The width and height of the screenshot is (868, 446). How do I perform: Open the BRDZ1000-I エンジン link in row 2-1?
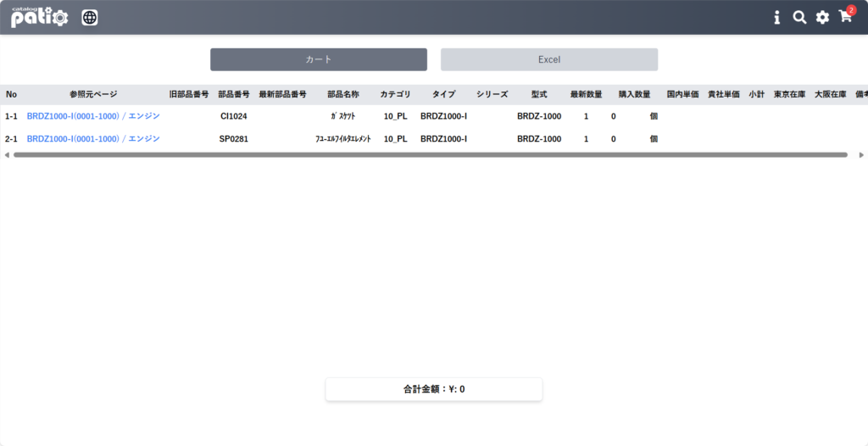(93, 138)
